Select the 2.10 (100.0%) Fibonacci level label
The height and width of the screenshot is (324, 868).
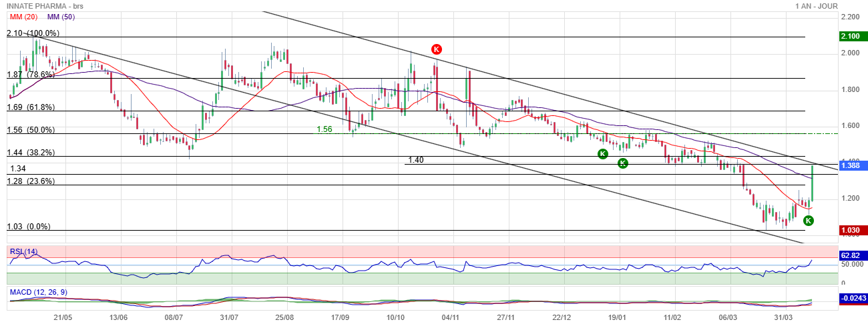click(33, 33)
